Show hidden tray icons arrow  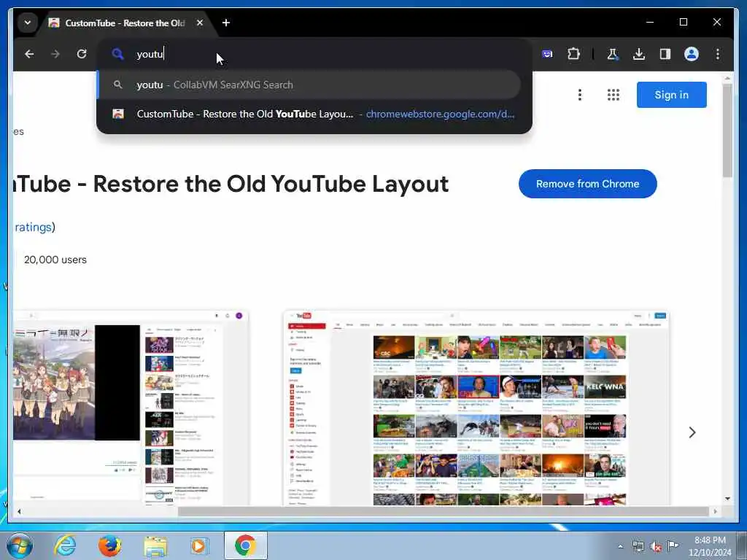pyautogui.click(x=620, y=546)
